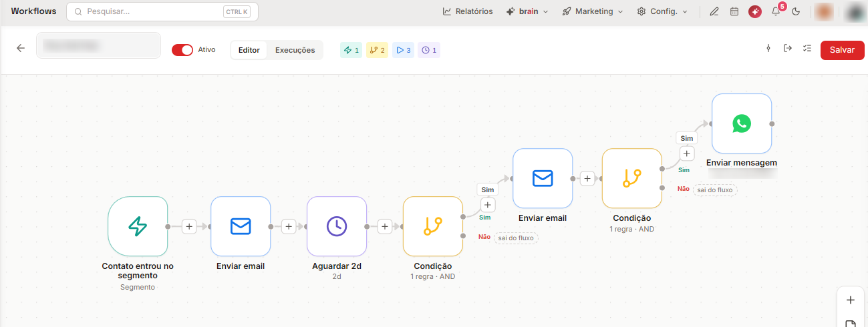
Task: Click the output connector dot on WhatsApp node
Action: click(x=772, y=123)
